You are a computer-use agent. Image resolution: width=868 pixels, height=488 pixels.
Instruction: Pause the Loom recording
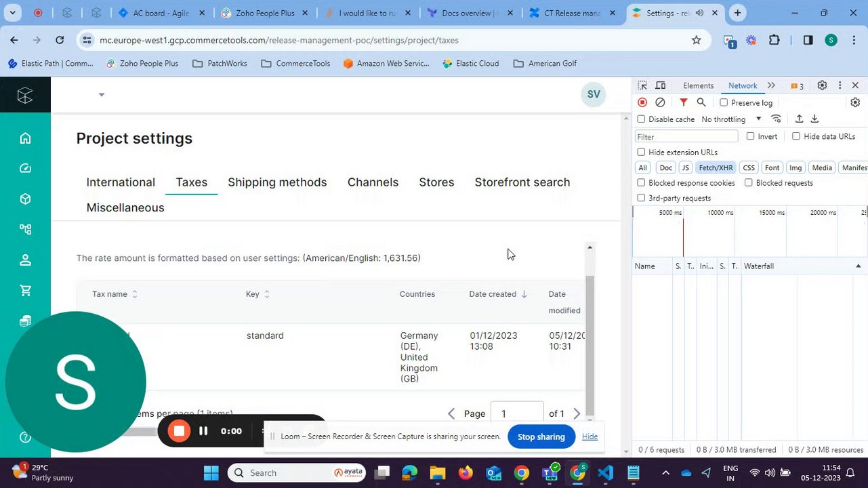point(203,431)
